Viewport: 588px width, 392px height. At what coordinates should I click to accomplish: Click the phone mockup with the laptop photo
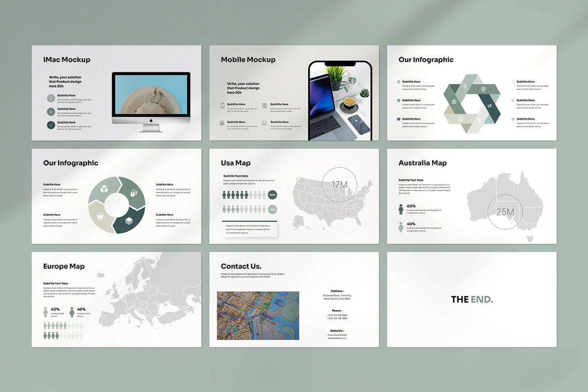[x=340, y=101]
